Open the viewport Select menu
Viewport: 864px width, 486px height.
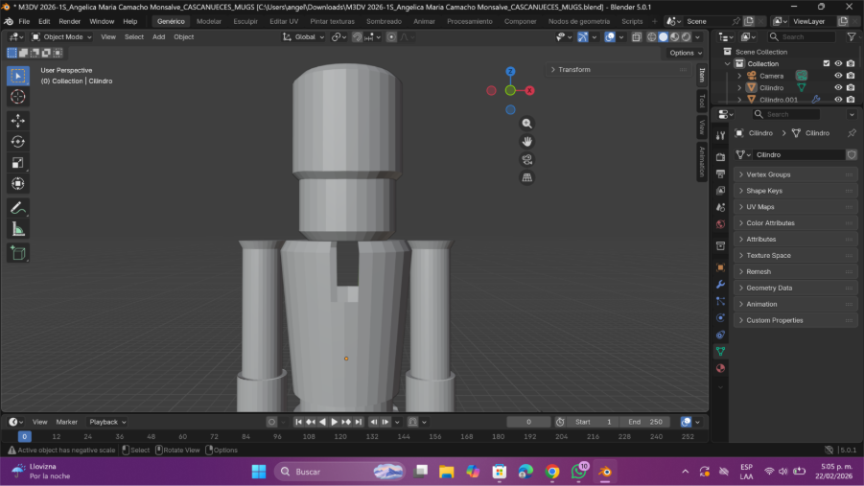pyautogui.click(x=134, y=37)
